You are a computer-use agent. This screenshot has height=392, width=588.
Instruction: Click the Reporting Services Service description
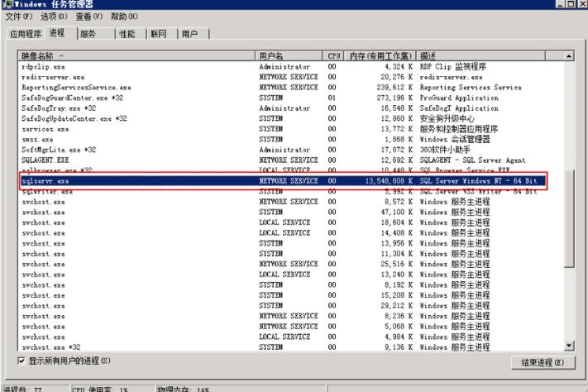(471, 88)
